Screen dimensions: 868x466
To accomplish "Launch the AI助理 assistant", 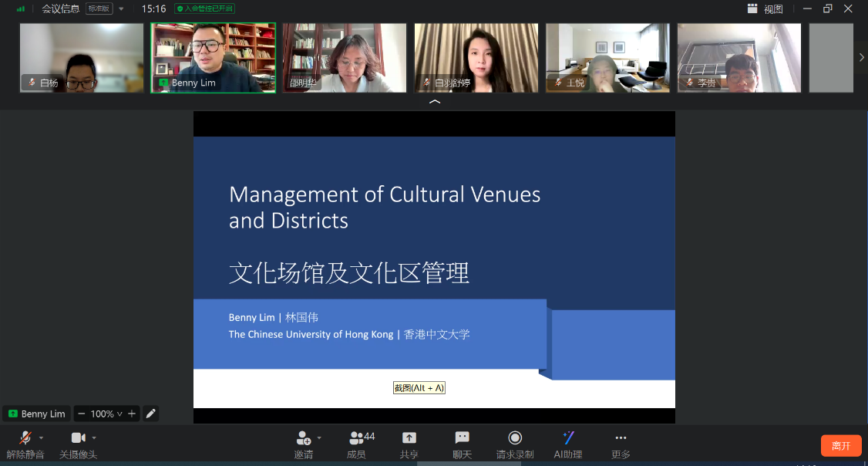I will [x=568, y=438].
